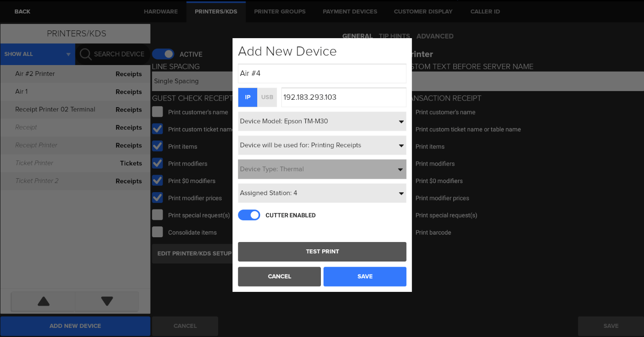Save the new device in dialog
Screen dimensions: 644x337
[x=365, y=276]
